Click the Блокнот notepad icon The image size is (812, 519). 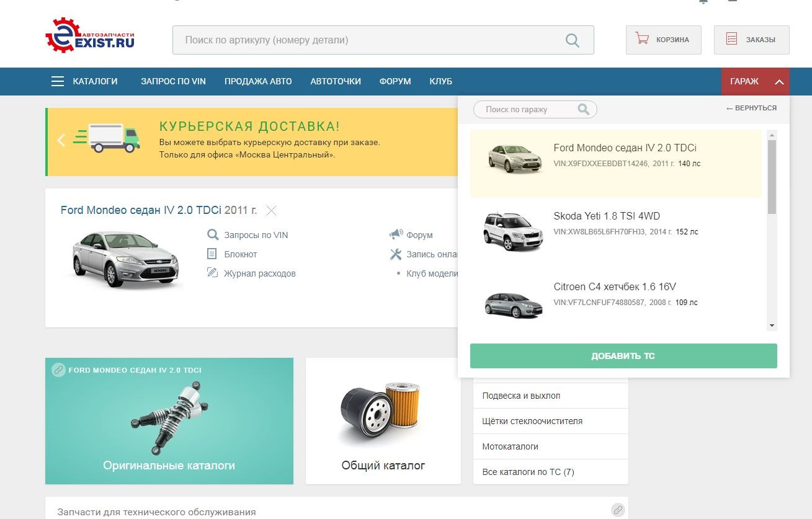tap(212, 254)
